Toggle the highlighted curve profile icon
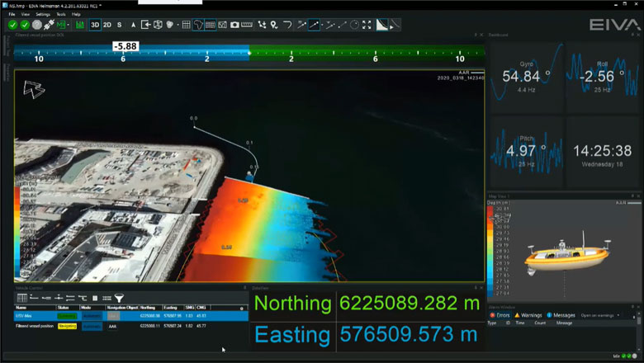644x363 pixels. pos(382,25)
